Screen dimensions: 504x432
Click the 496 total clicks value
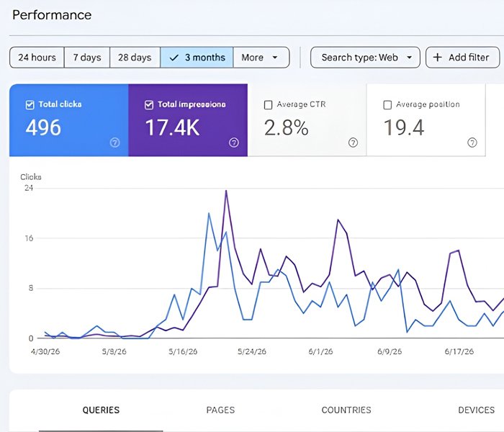click(x=43, y=127)
